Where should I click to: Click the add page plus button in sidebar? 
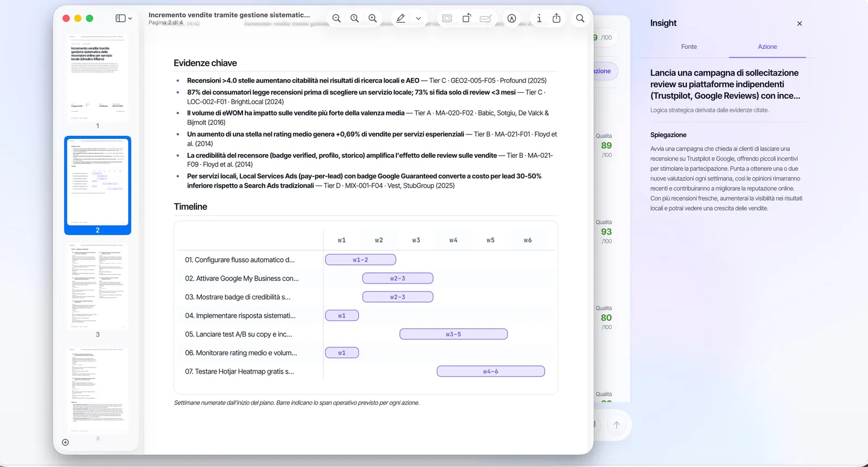(x=65, y=443)
